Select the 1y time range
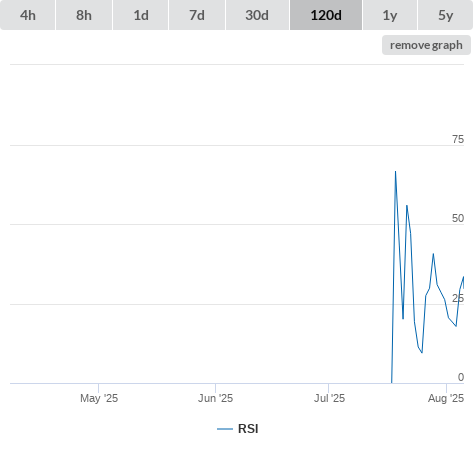The image size is (474, 455). (390, 15)
